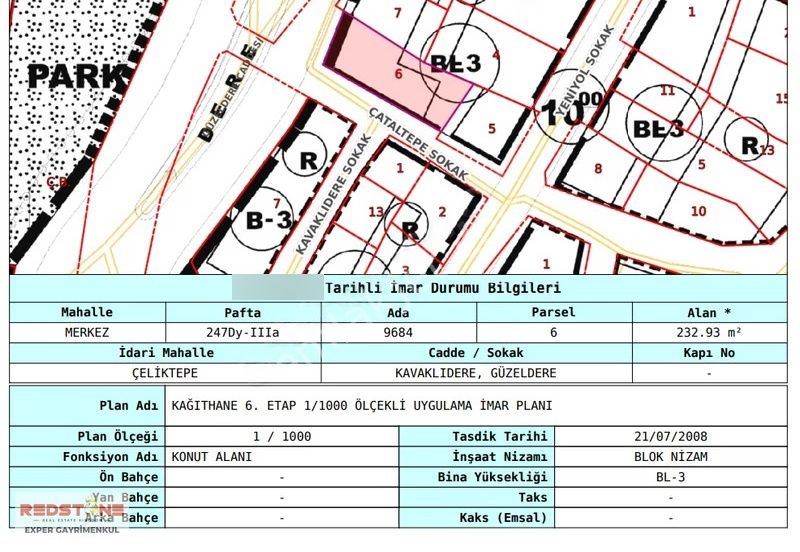The height and width of the screenshot is (552, 800).
Task: Click the 'ÇELİKTEPE' cell
Action: [x=165, y=373]
